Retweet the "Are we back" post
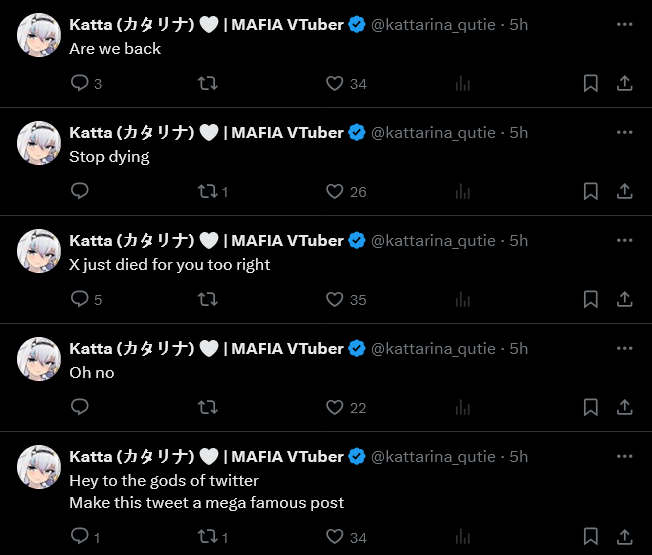This screenshot has height=555, width=652. 208,84
